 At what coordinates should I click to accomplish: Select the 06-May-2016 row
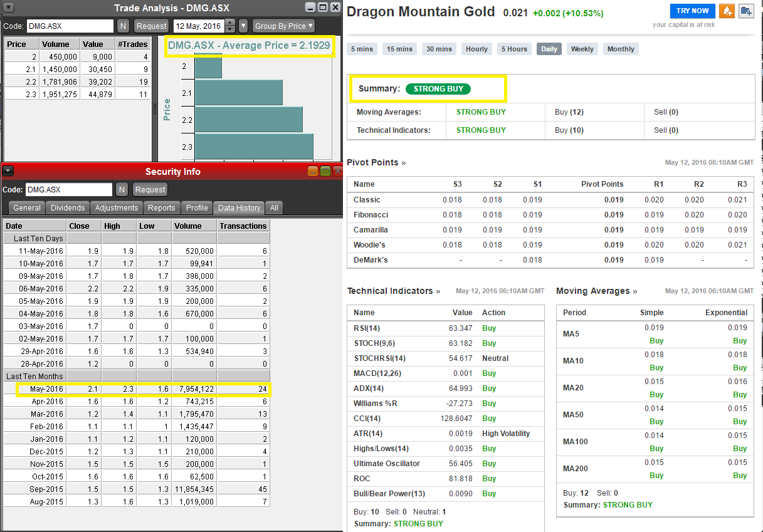tap(137, 288)
